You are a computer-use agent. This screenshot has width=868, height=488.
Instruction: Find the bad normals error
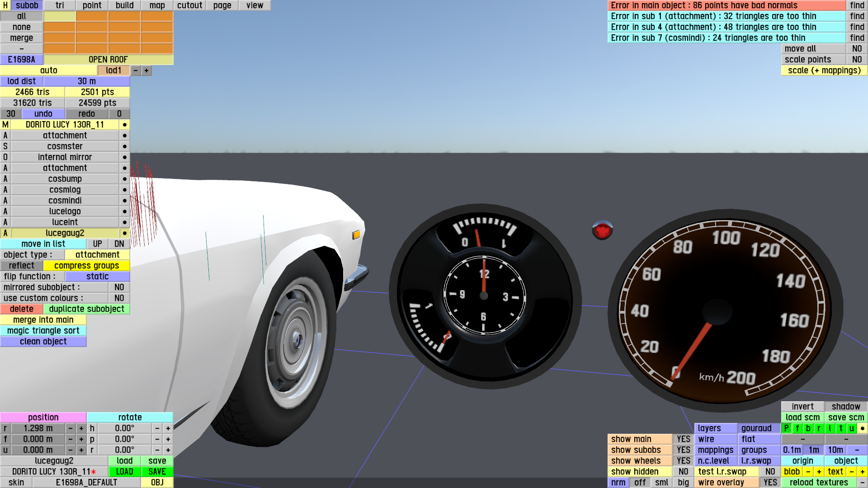(857, 5)
